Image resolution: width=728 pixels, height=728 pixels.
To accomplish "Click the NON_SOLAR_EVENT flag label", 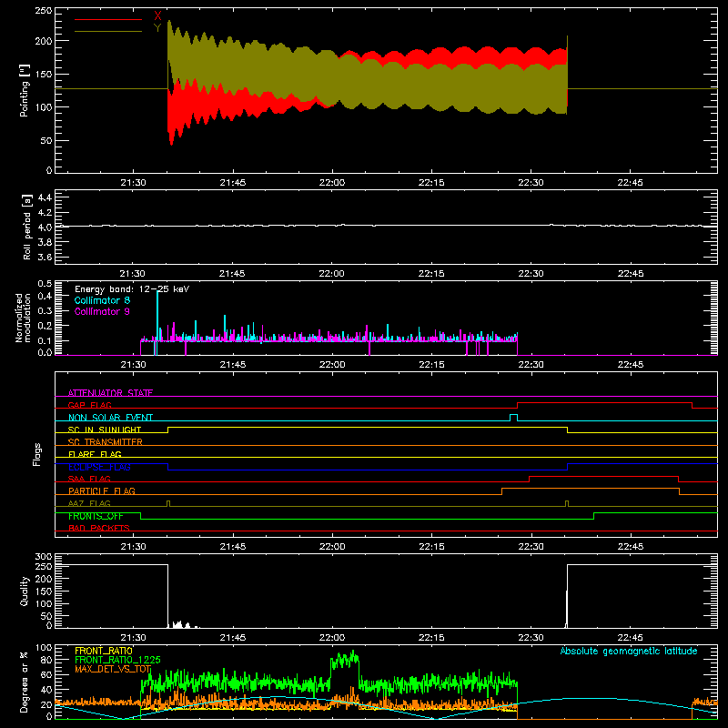I will pyautogui.click(x=110, y=418).
